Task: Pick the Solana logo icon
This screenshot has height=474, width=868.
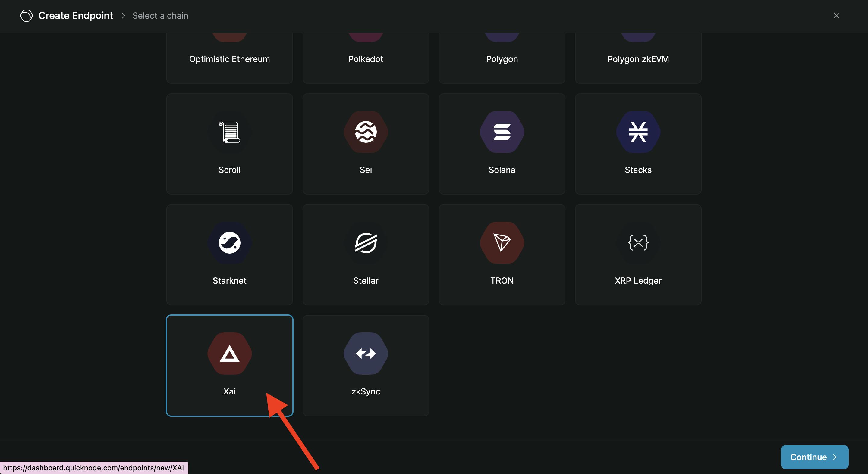Action: [502, 132]
